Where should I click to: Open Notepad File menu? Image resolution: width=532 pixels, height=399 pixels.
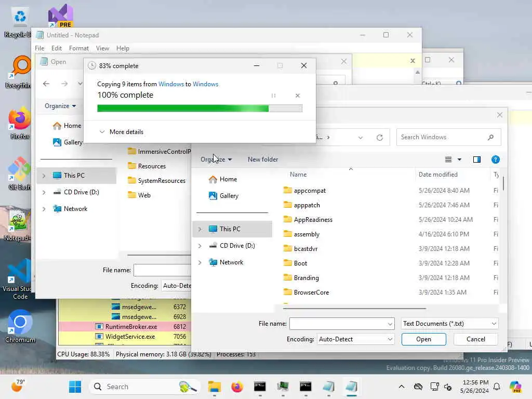tap(39, 48)
